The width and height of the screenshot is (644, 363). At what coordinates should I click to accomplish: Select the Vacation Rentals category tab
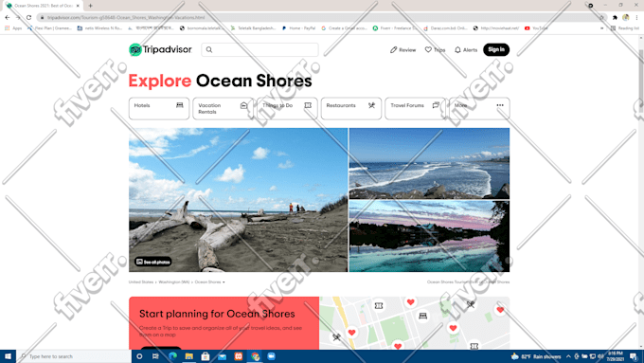[223, 109]
